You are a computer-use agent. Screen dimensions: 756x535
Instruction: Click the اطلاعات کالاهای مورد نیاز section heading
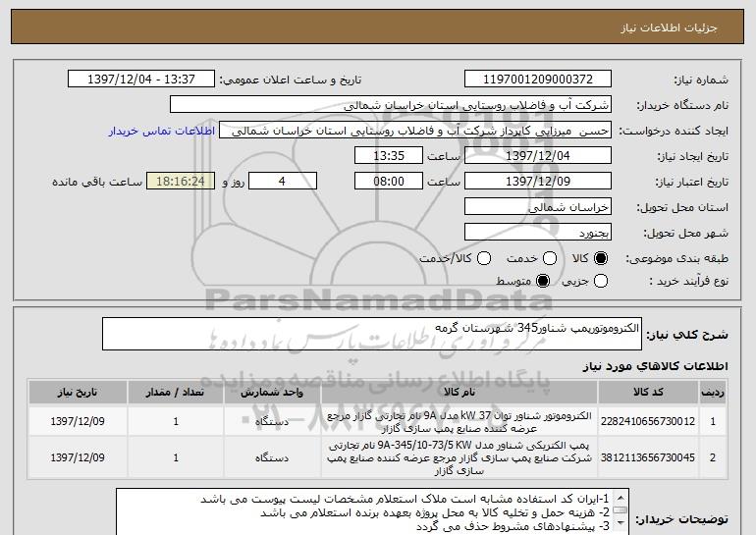(655, 366)
